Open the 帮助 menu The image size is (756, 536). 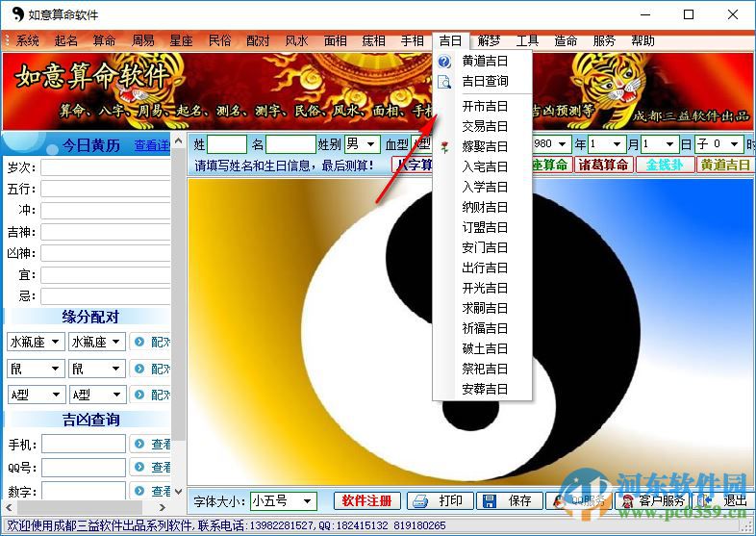643,40
